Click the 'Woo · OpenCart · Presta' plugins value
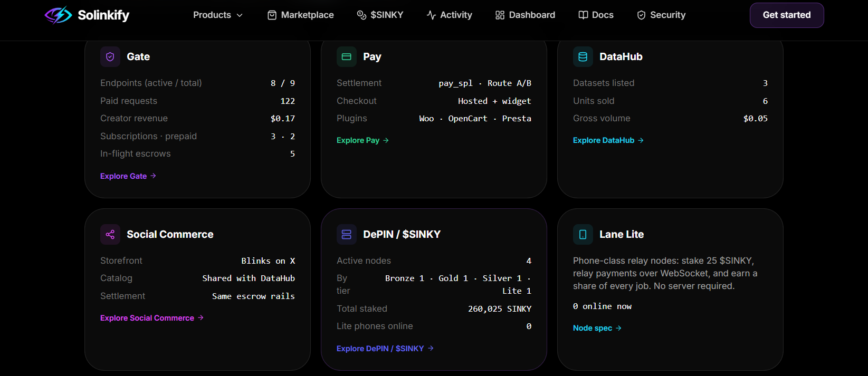This screenshot has height=376, width=868. (x=475, y=119)
